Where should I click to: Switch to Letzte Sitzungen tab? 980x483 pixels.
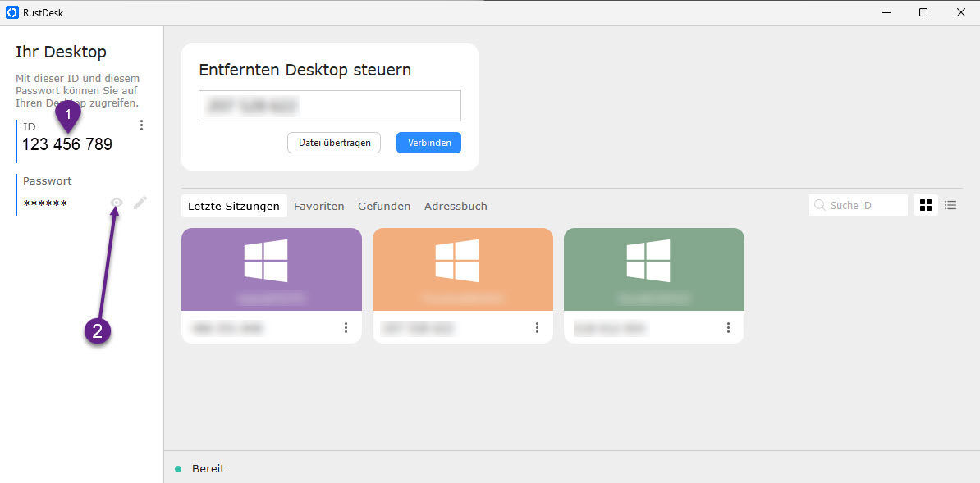[x=234, y=206]
